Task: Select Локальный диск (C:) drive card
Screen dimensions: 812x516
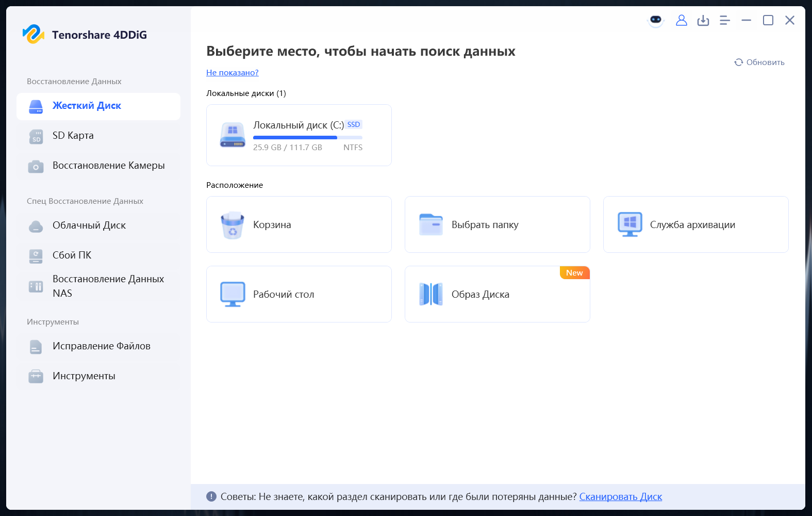Action: 299,135
